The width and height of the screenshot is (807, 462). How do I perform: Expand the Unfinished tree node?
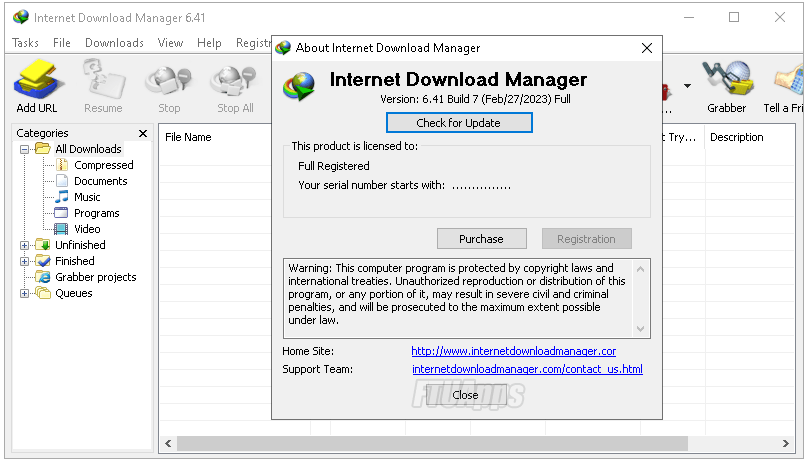point(24,245)
